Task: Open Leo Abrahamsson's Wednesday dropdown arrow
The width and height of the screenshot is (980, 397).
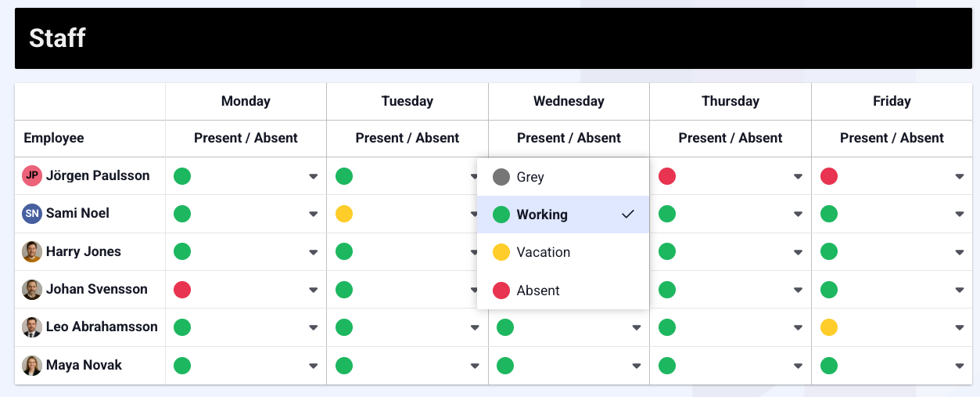Action: [x=637, y=327]
